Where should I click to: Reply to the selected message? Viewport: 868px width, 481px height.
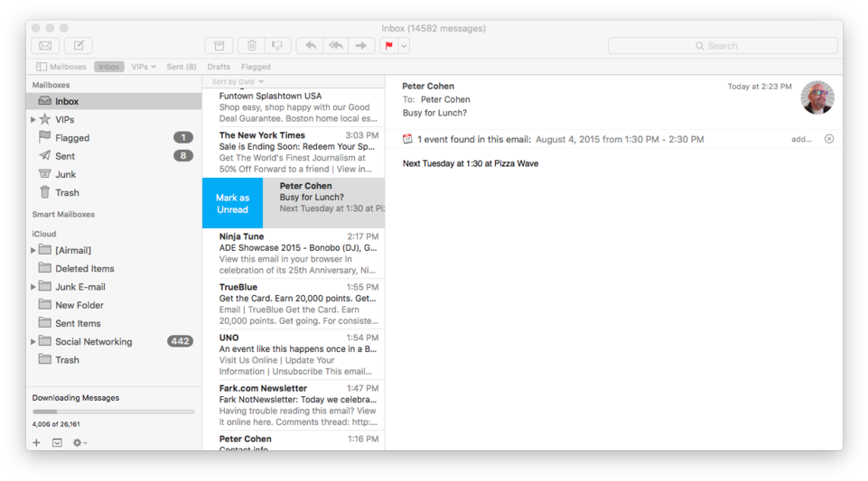click(311, 46)
